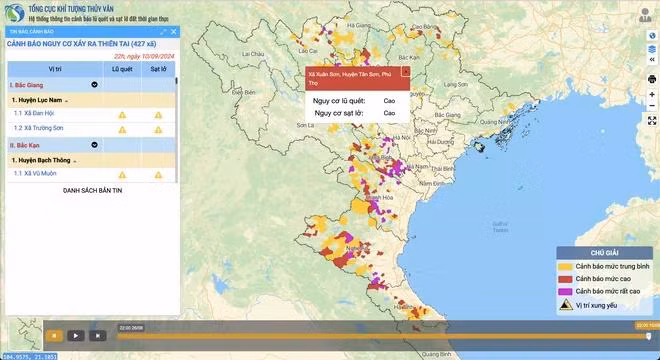
Task: Click the 22:00 26/08 timeline label
Action: 131,327
